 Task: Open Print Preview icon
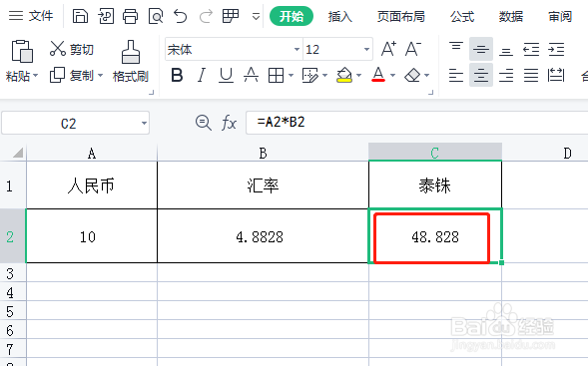156,17
